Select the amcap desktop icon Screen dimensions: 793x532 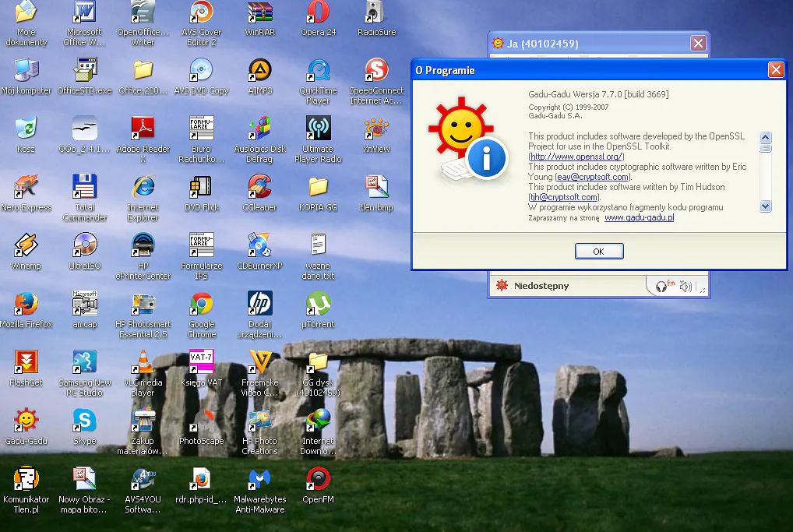tap(84, 311)
